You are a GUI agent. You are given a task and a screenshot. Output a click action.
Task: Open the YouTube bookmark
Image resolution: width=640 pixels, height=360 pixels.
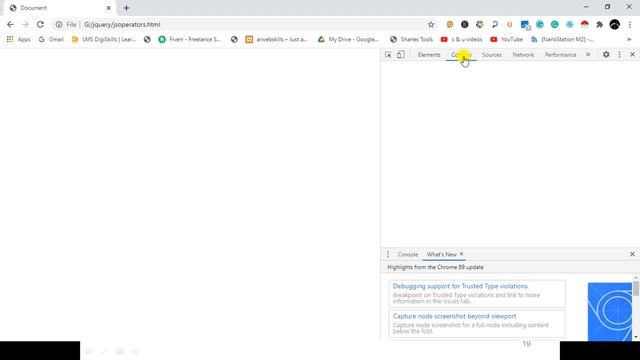(x=507, y=39)
